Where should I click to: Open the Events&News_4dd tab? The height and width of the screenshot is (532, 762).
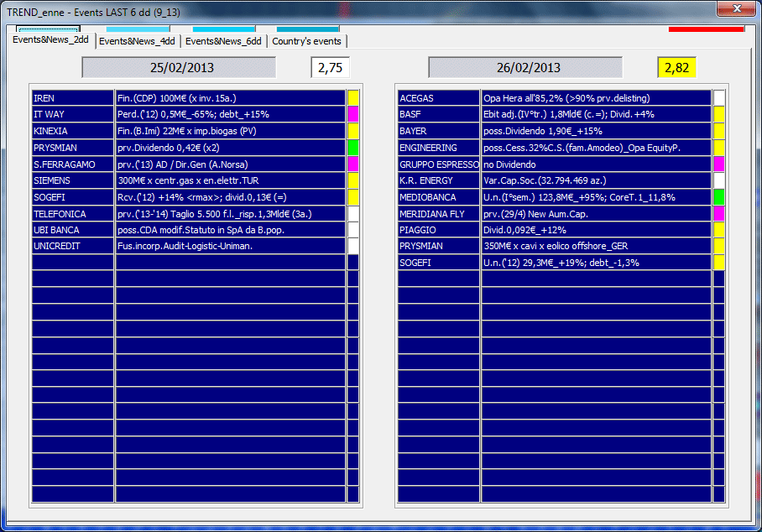[137, 41]
